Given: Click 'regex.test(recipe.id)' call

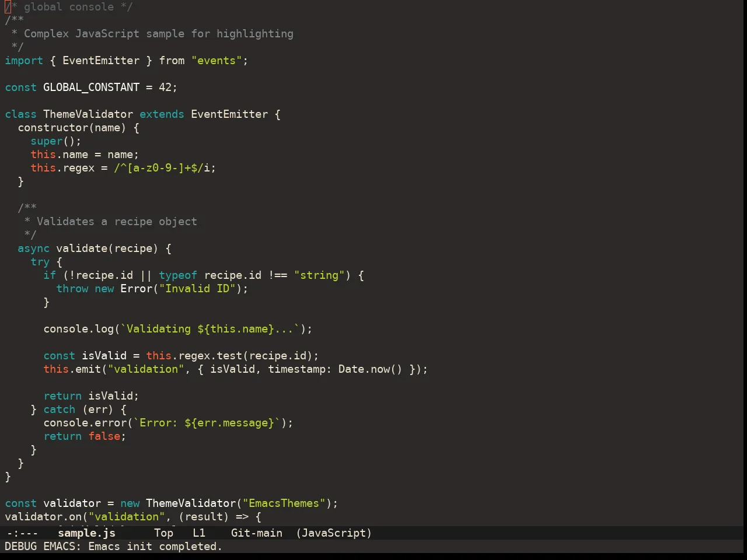Looking at the screenshot, I should [245, 355].
